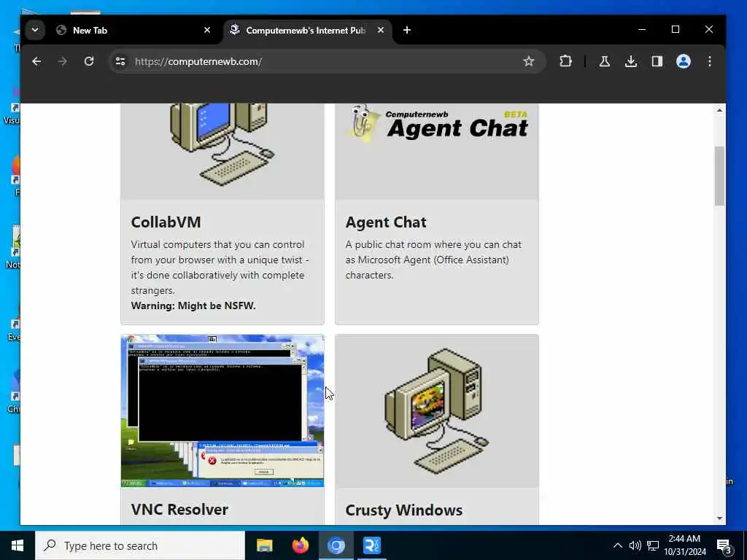
Task: Bookmark this page with the star
Action: [x=528, y=61]
